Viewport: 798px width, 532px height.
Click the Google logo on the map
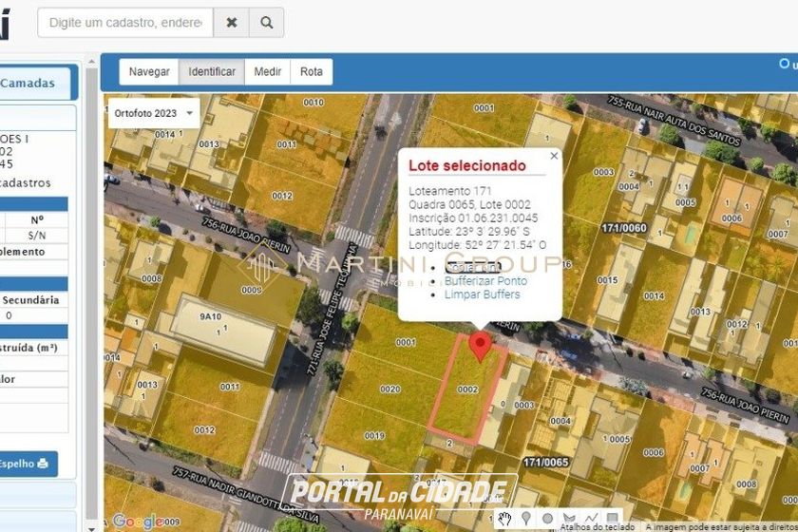139,522
